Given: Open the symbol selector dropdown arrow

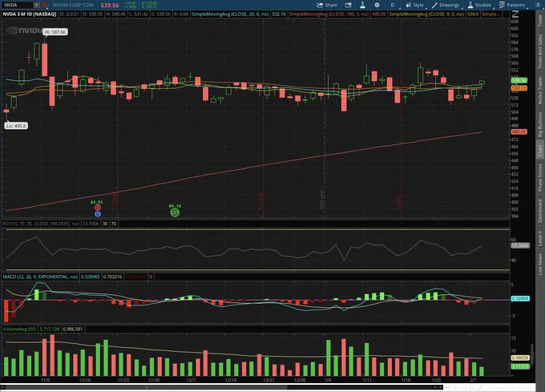Looking at the screenshot, I should pos(37,5).
